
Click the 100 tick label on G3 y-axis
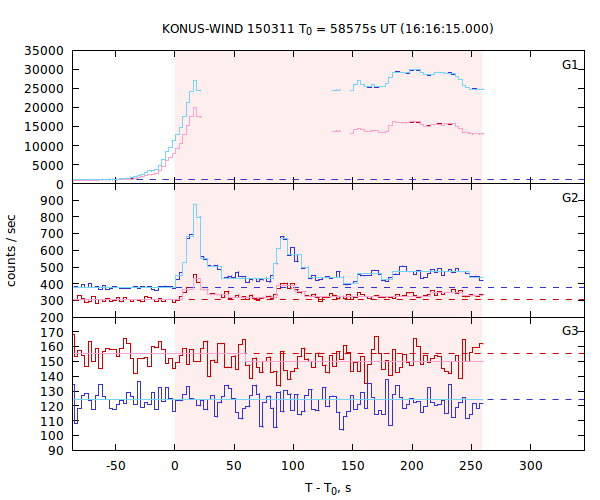point(52,436)
